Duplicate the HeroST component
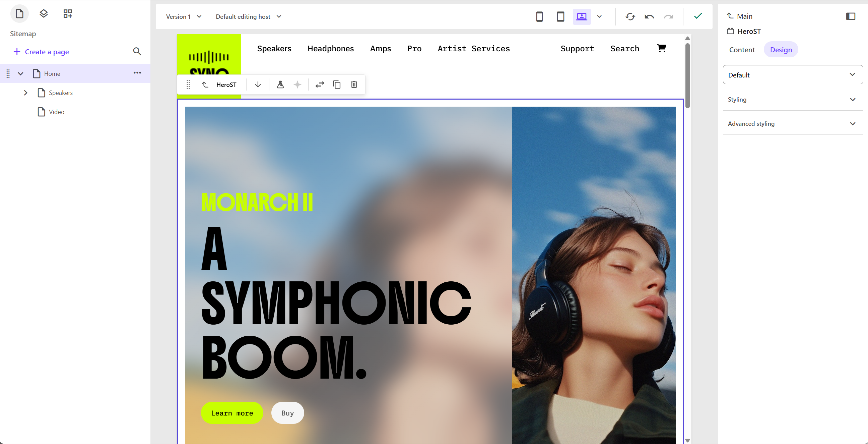The width and height of the screenshot is (868, 444). [337, 85]
